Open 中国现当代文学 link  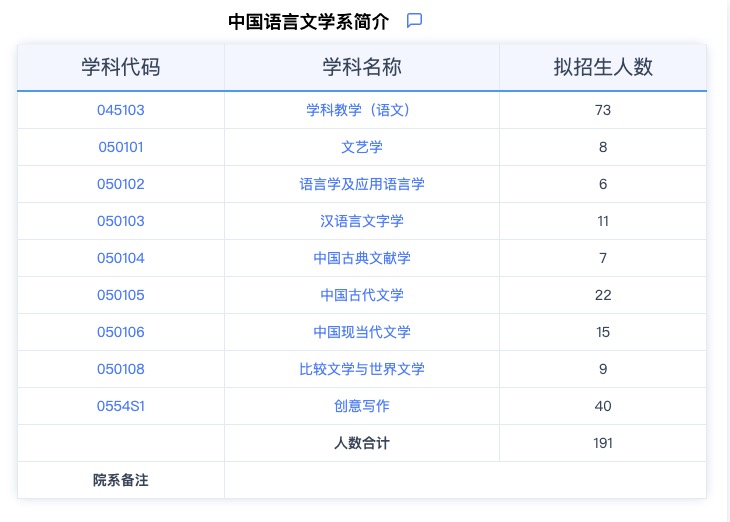pyautogui.click(x=361, y=332)
